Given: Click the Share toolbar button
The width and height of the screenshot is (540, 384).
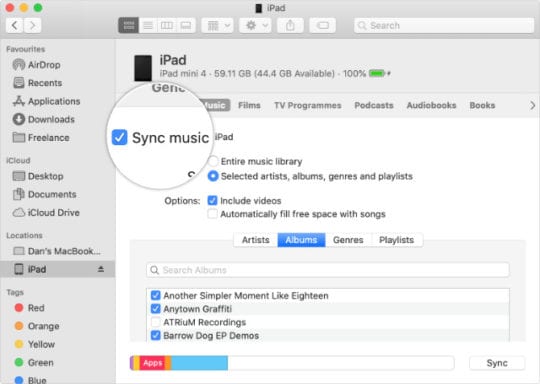Looking at the screenshot, I should (x=290, y=25).
